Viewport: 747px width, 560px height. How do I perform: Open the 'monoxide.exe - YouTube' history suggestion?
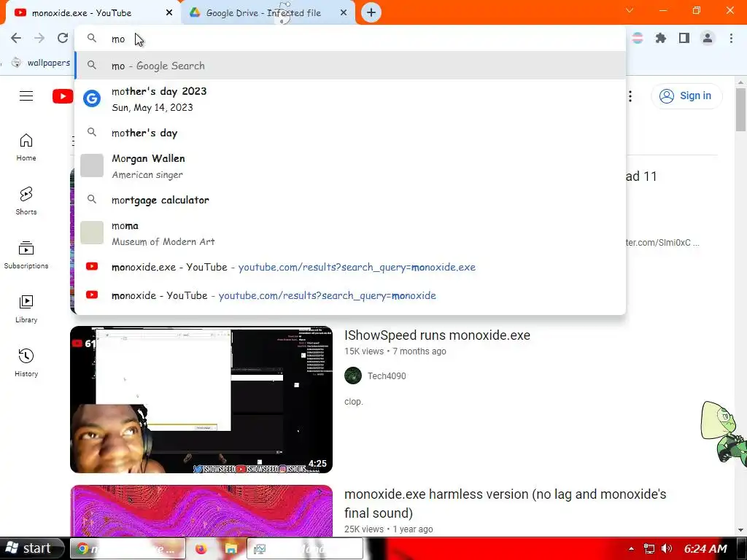click(350, 267)
